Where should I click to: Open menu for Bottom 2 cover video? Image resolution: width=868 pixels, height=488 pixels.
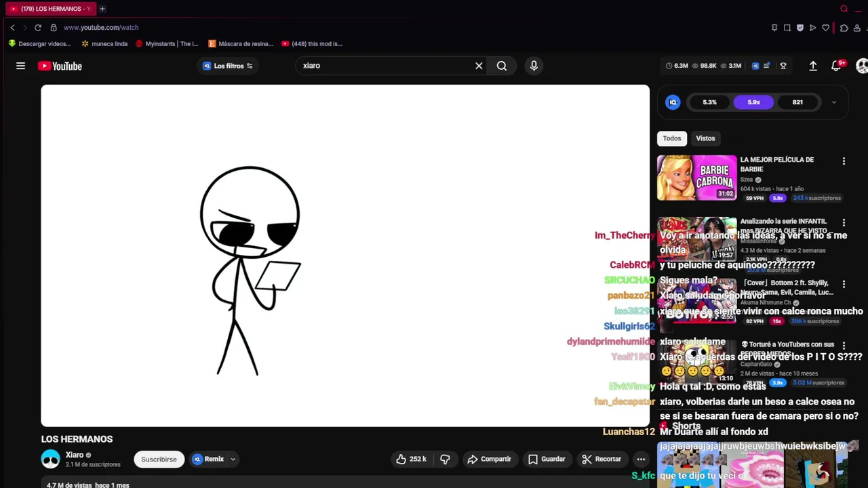coord(844,284)
